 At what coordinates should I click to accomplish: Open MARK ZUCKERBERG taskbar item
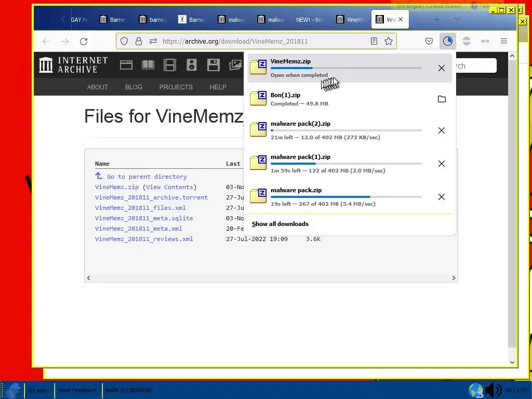tap(129, 390)
